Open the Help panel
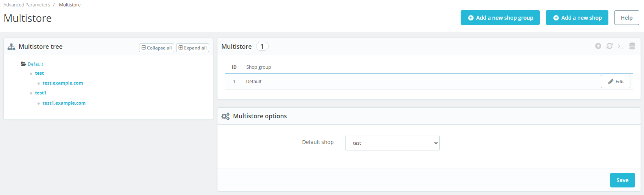The image size is (644, 195). tap(627, 18)
